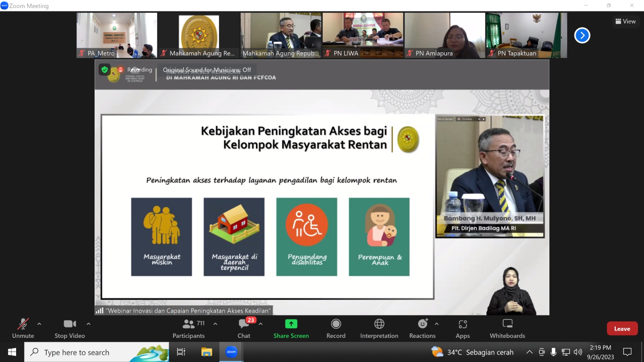644x362 pixels.
Task: Open the Chat panel
Action: 244,328
